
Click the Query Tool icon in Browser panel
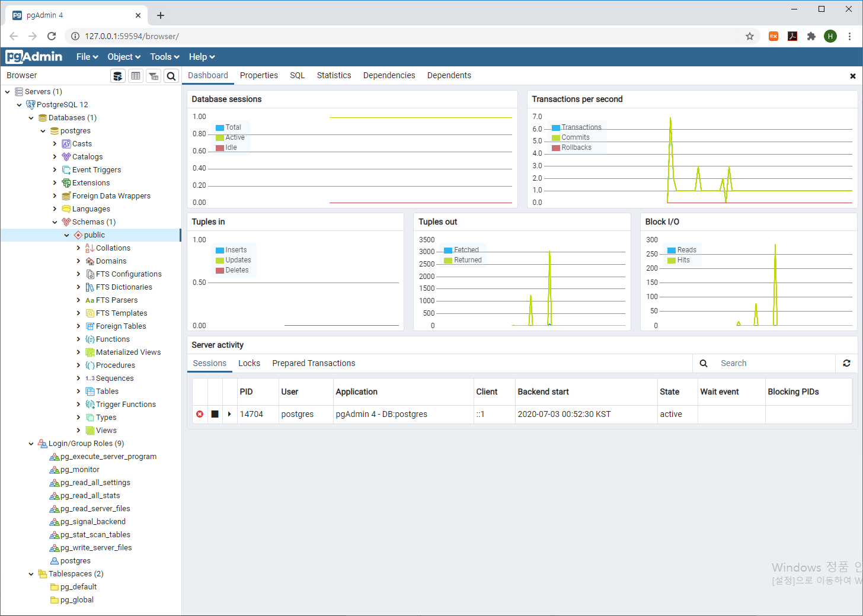118,76
